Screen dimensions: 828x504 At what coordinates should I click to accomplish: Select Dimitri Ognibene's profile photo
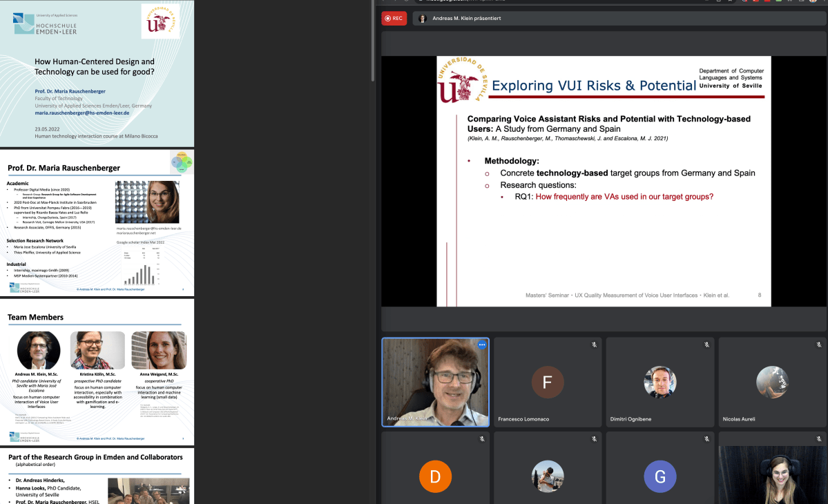(659, 382)
